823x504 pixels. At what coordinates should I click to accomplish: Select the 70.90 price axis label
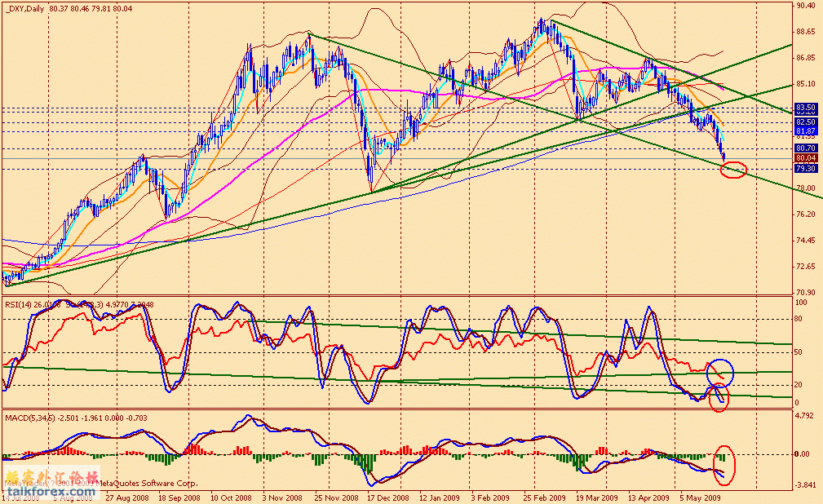point(806,293)
